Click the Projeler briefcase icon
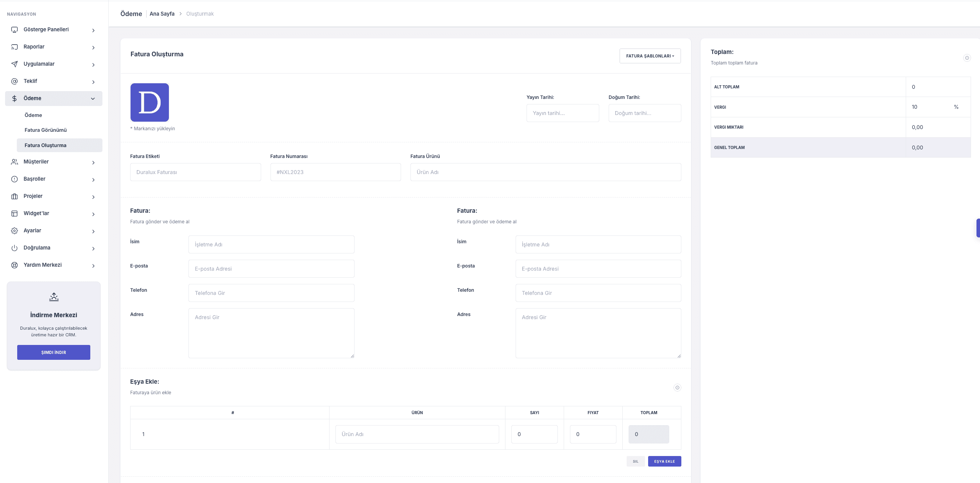980x483 pixels. 14,196
